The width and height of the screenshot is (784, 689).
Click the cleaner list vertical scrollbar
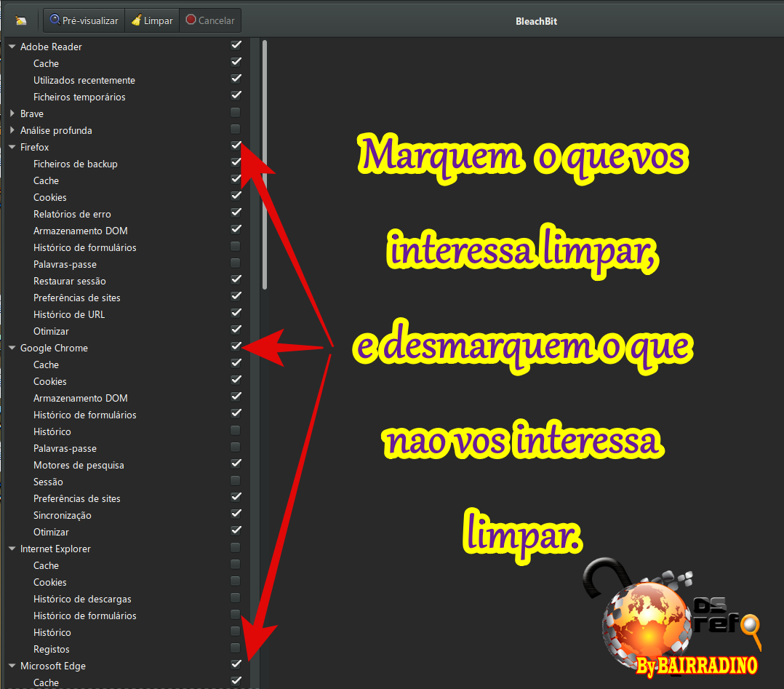point(265,164)
